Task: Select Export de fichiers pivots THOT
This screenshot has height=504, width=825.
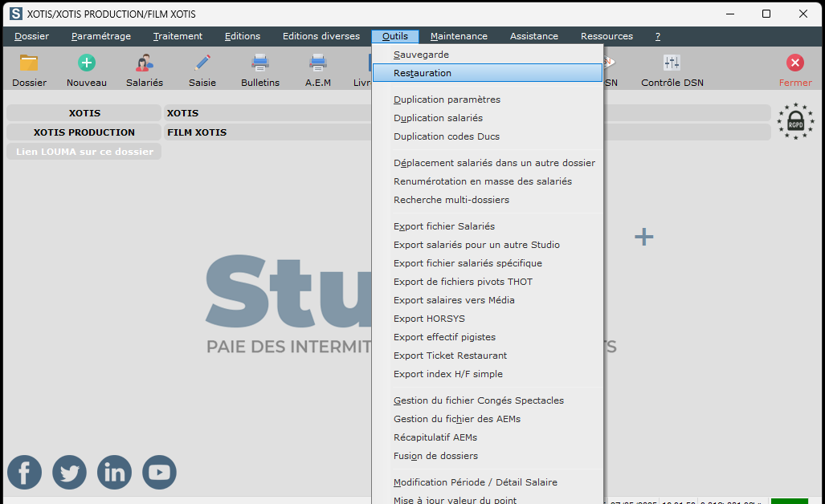Action: coord(488,282)
